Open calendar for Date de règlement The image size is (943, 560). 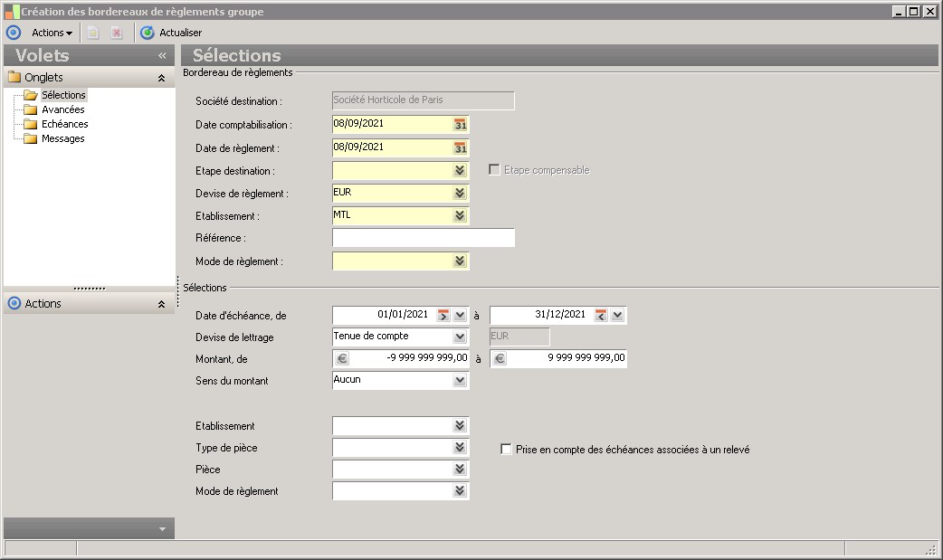[460, 147]
